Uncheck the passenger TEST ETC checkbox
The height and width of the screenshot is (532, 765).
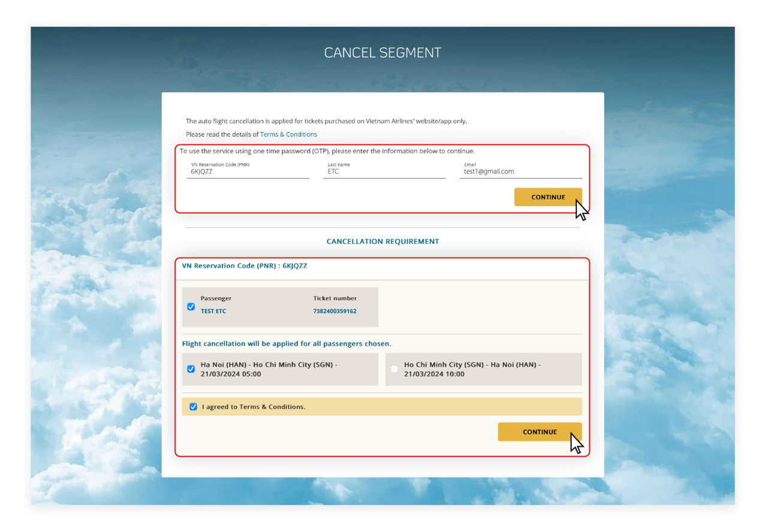(191, 306)
